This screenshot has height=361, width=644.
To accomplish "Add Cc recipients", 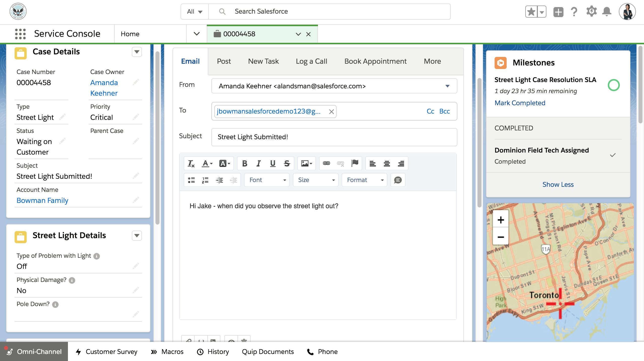I will [x=430, y=111].
